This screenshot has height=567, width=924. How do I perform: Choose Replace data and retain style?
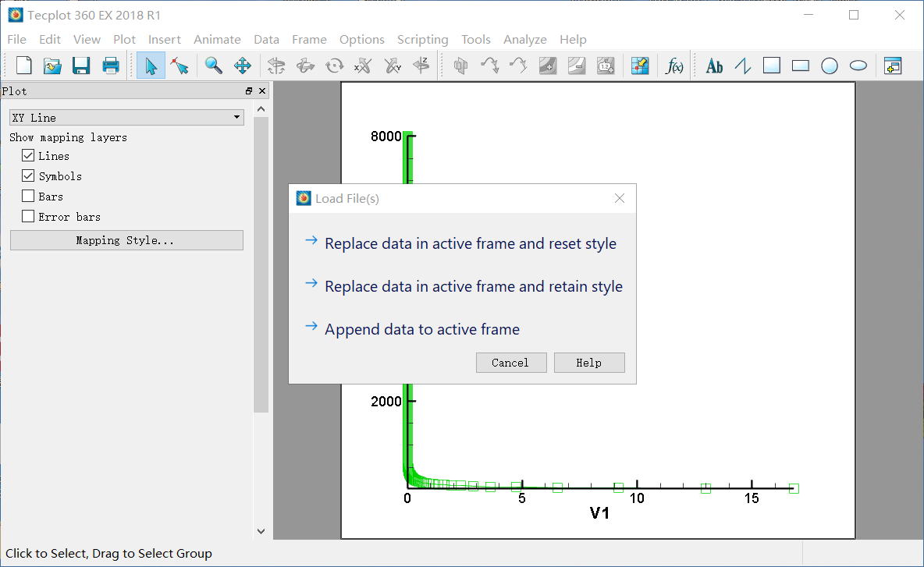[x=464, y=286]
